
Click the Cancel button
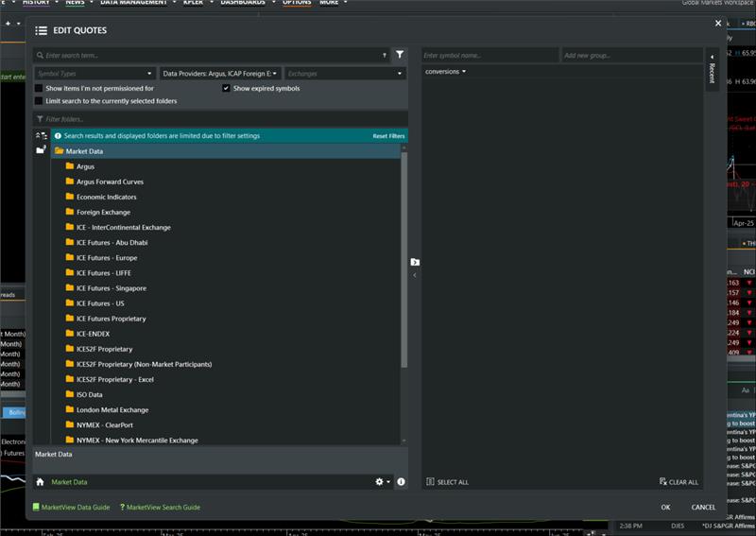point(703,507)
